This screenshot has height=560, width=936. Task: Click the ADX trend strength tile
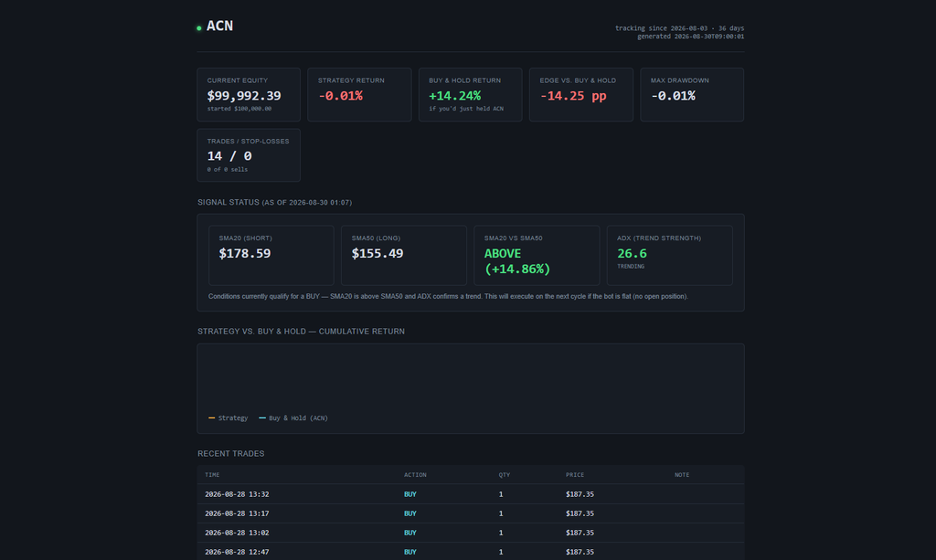670,255
